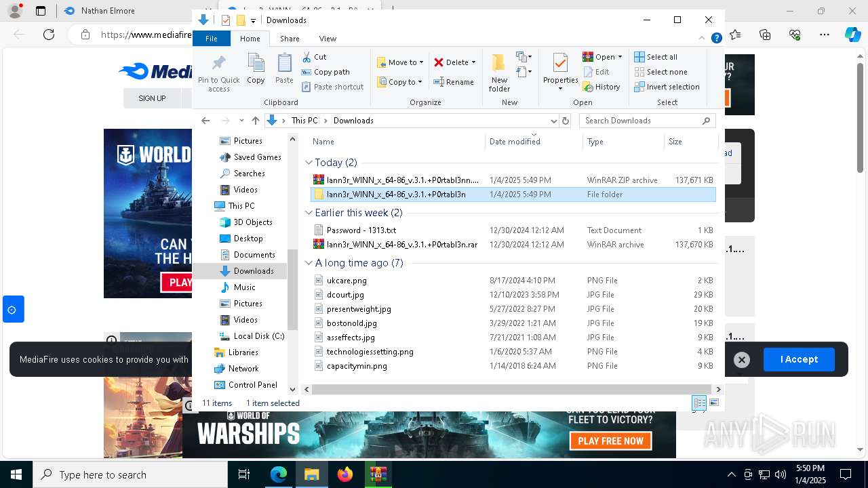This screenshot has height=488, width=868.
Task: Click the Back navigation arrow in Explorer
Action: tap(205, 121)
